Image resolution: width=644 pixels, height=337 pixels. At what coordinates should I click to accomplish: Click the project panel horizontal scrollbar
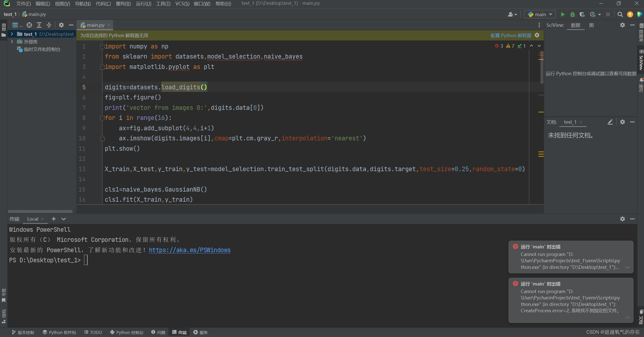(x=40, y=211)
